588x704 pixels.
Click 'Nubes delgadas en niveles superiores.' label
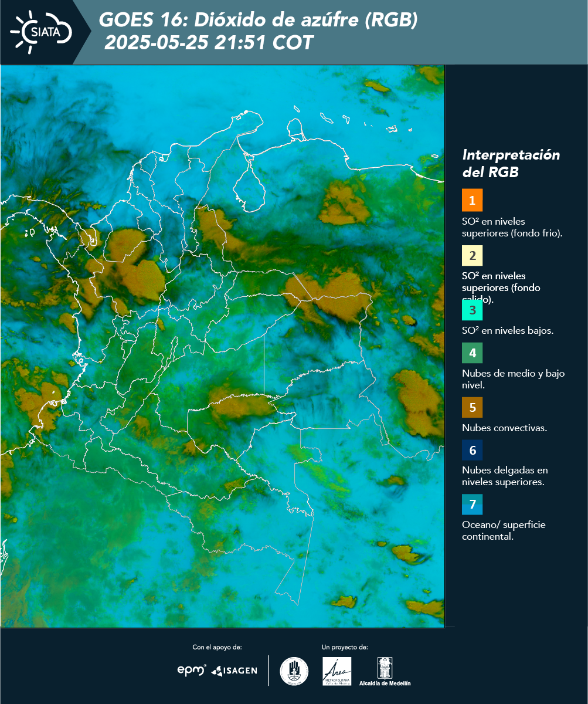tap(505, 476)
